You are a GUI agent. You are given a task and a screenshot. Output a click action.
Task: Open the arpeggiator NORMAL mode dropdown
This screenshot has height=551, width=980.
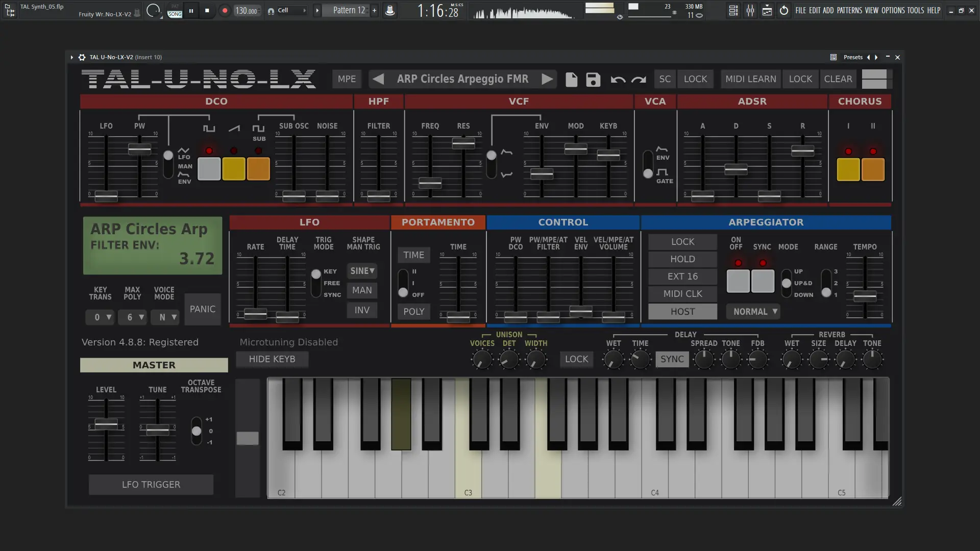(754, 312)
